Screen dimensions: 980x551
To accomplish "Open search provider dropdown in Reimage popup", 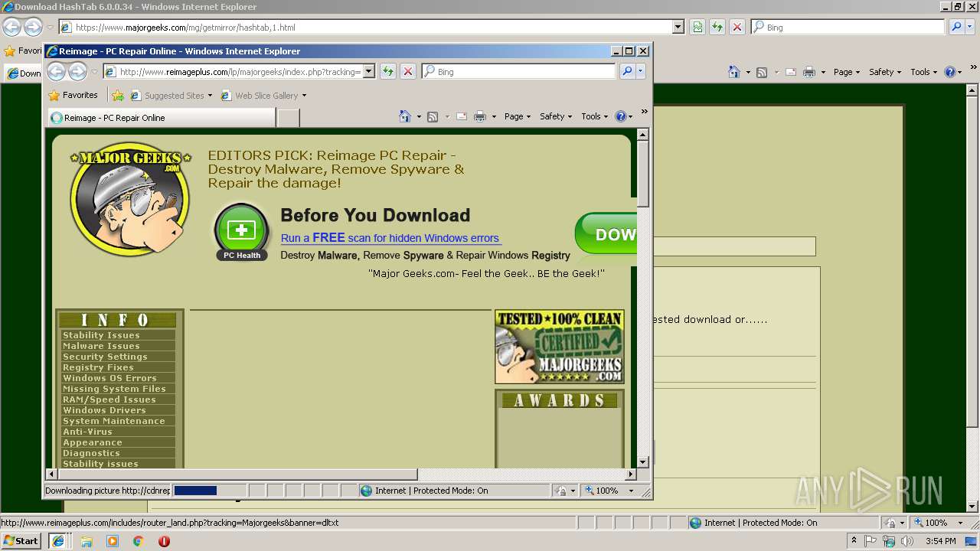I will pyautogui.click(x=641, y=71).
